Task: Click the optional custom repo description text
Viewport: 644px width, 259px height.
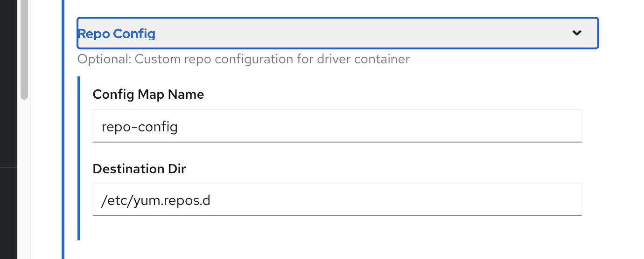Action: coord(243,60)
